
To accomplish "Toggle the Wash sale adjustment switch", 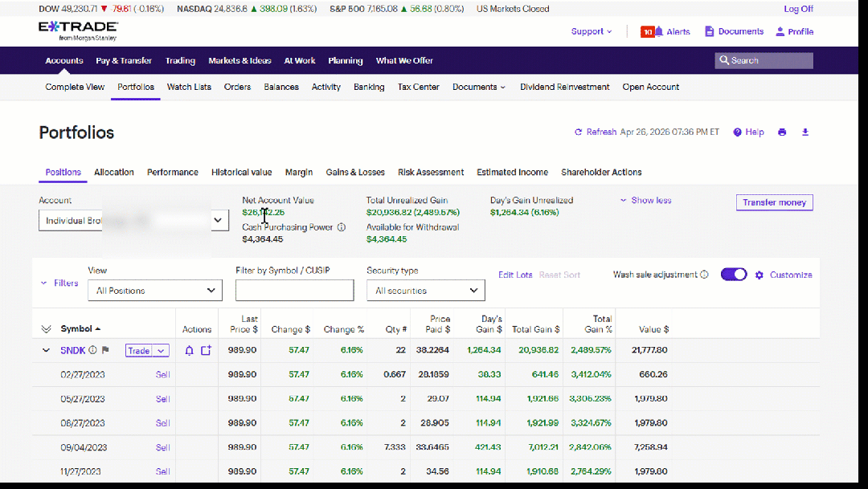I will click(x=734, y=275).
